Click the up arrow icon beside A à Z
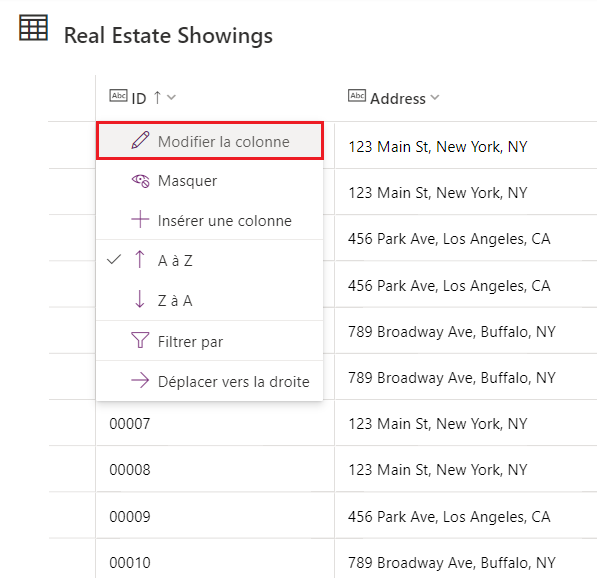This screenshot has width=597, height=578. tap(140, 259)
